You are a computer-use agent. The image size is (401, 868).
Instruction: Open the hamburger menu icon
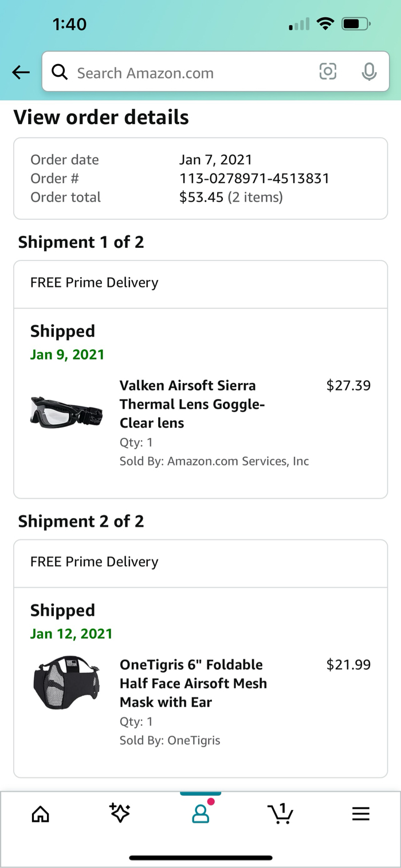pos(361,814)
